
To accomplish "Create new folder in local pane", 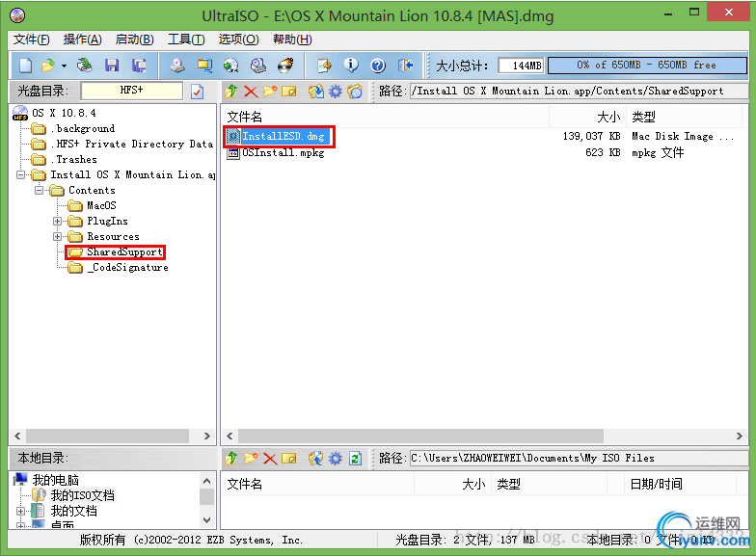I will click(251, 459).
